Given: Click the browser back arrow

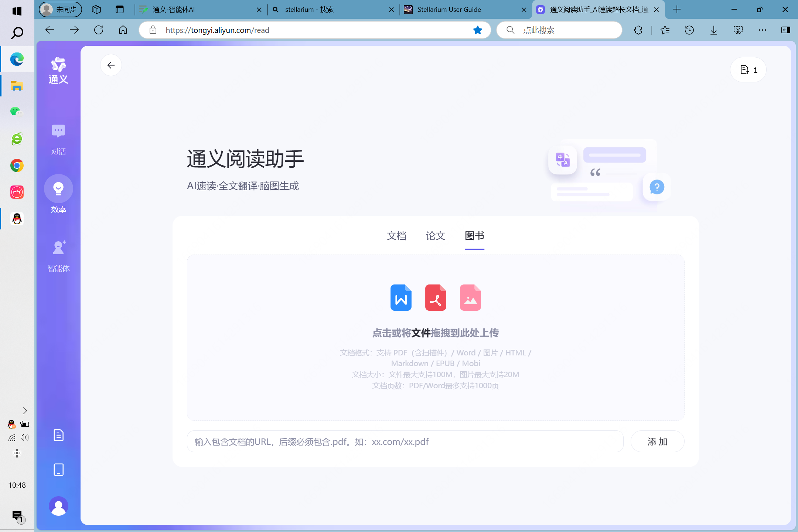Looking at the screenshot, I should click(50, 30).
